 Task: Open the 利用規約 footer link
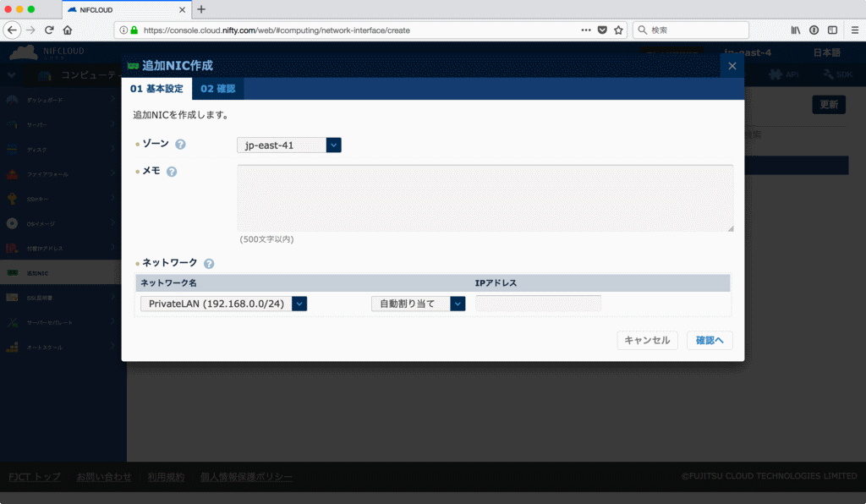[166, 477]
